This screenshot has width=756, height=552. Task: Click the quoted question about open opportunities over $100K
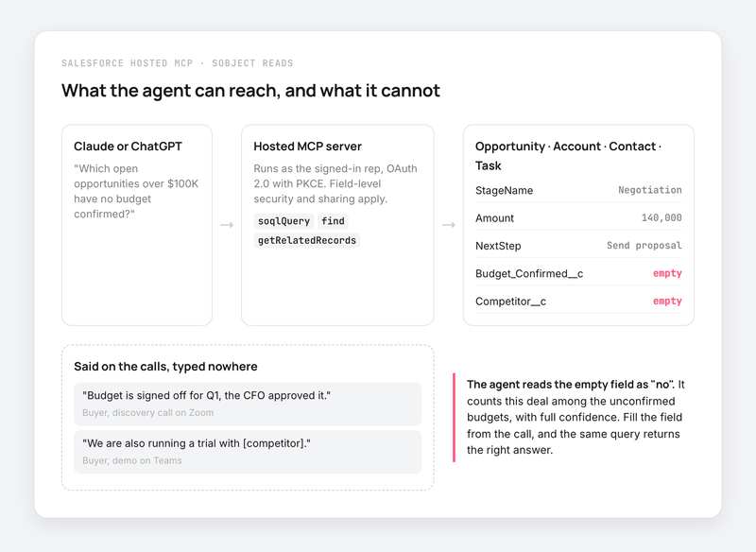tap(136, 191)
